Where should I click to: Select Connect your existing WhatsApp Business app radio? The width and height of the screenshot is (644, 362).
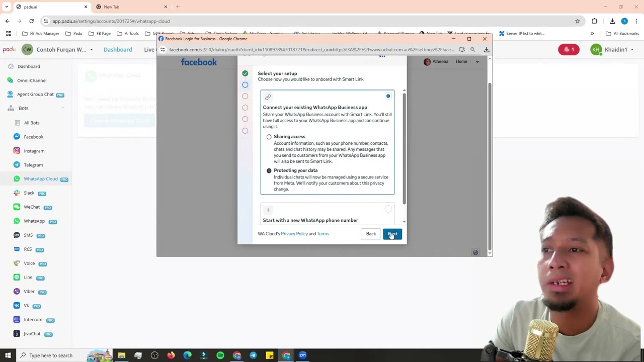coord(388,96)
